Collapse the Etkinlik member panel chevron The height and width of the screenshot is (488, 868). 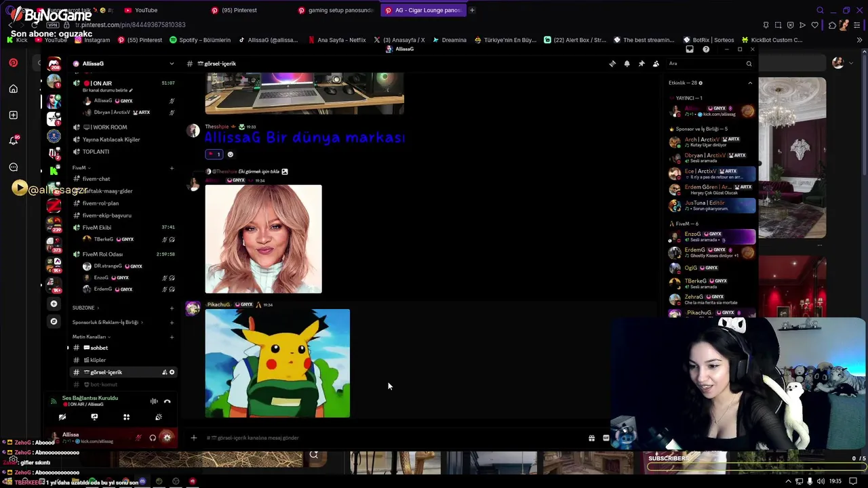click(750, 83)
